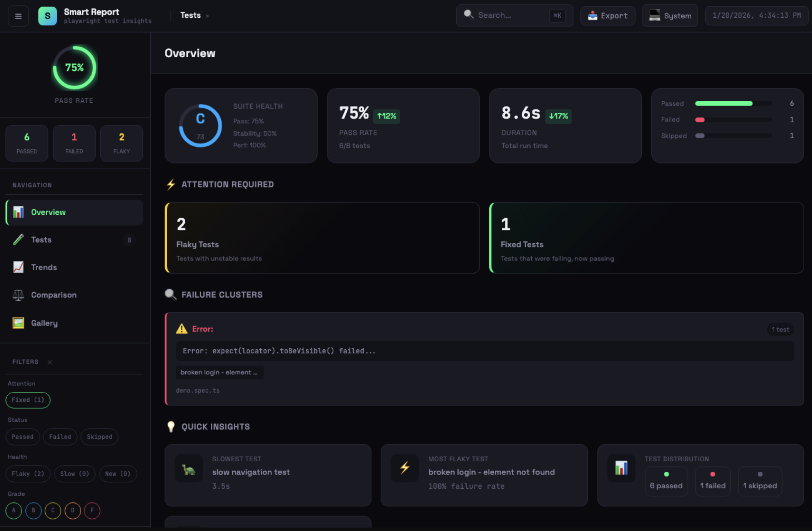Screen dimensions: 812x531
Task: Open the Flaky Tests attention card
Action: (322, 238)
